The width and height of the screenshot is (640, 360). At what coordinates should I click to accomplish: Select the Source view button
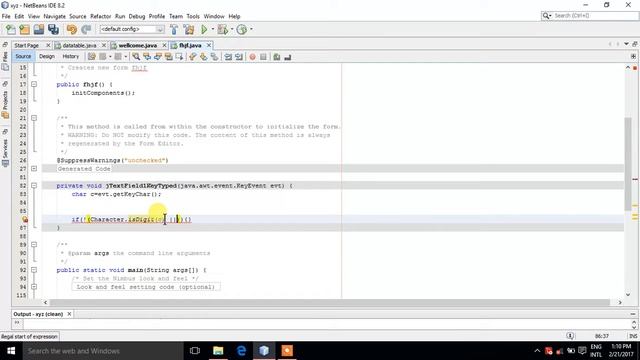pos(23,57)
